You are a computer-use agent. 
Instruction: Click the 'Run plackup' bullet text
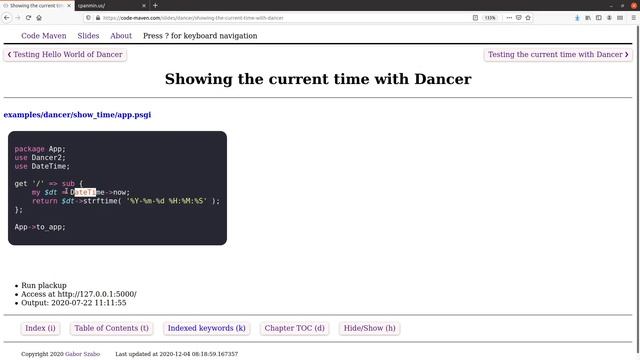44,285
